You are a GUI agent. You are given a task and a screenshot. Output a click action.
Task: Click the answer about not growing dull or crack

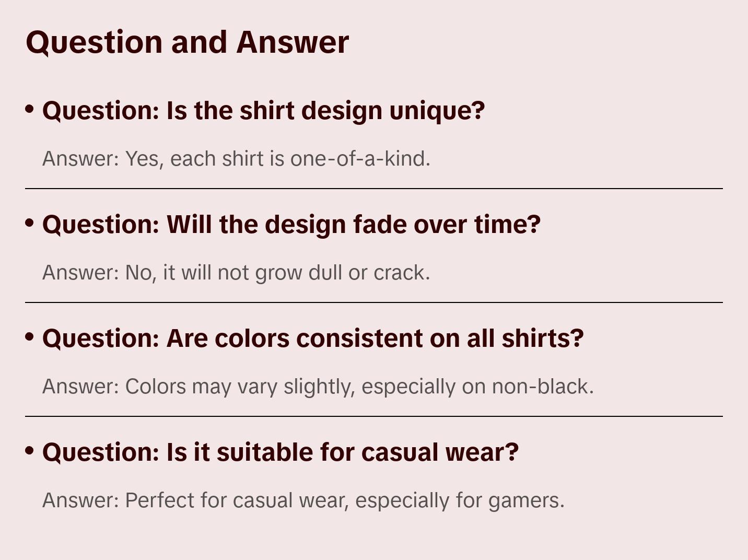pyautogui.click(x=236, y=273)
